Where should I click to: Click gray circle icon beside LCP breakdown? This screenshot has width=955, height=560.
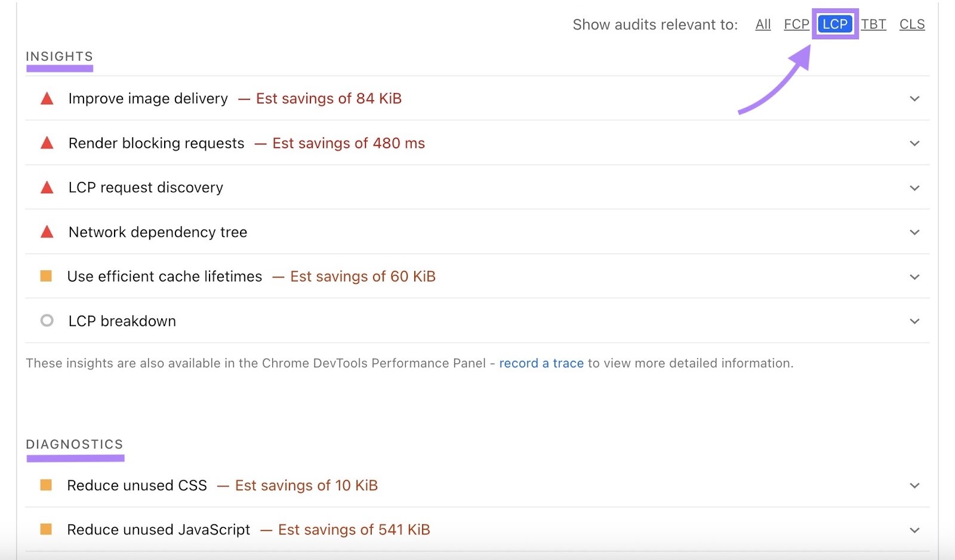tap(47, 321)
